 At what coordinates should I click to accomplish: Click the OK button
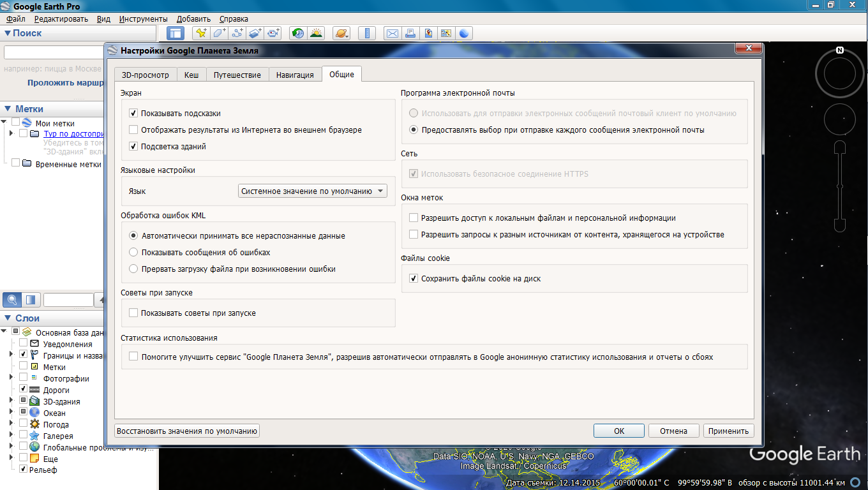(619, 431)
